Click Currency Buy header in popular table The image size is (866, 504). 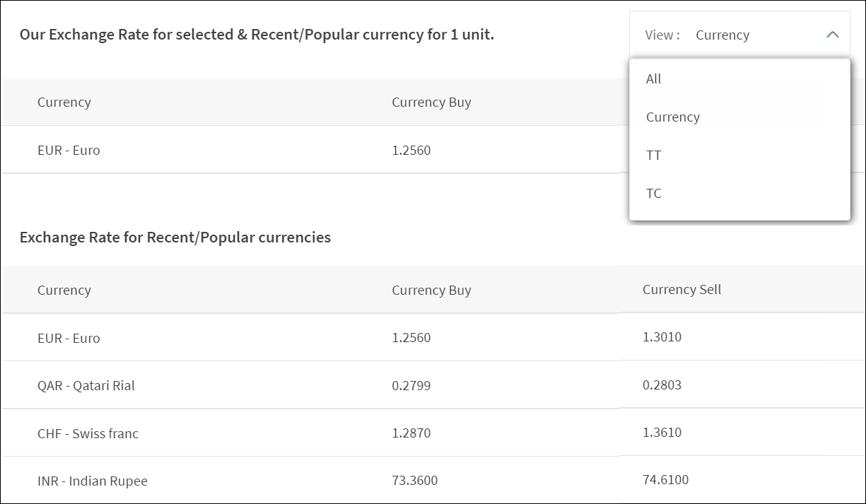coord(431,291)
